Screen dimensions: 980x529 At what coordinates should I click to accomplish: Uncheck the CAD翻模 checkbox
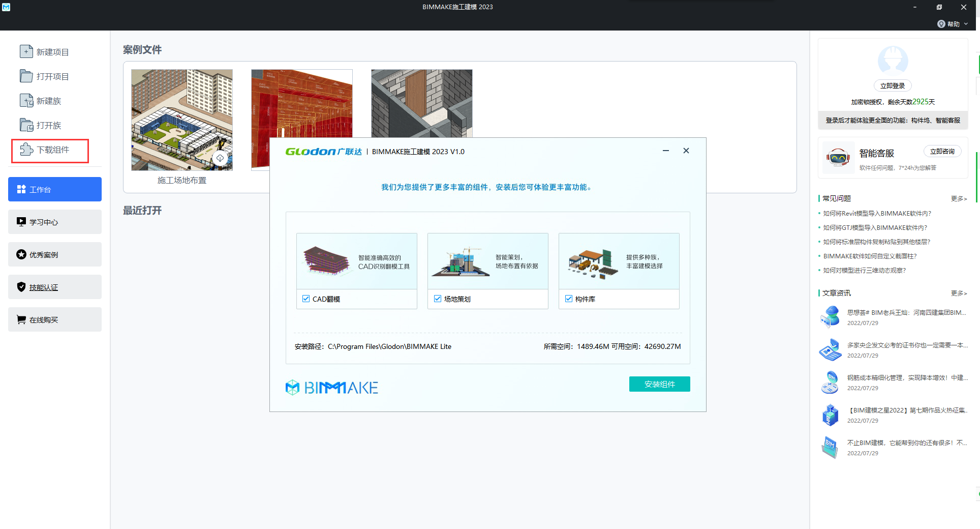(x=306, y=299)
